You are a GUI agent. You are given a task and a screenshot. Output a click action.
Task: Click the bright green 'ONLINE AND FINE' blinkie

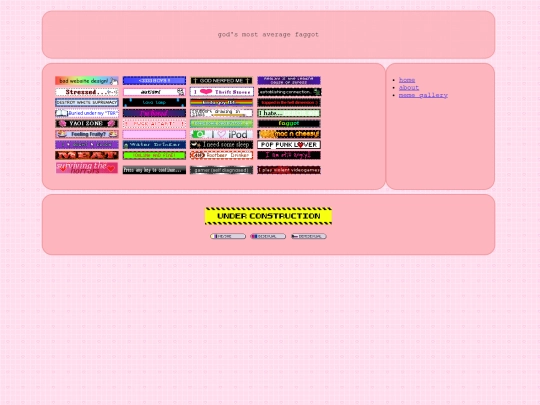(154, 155)
